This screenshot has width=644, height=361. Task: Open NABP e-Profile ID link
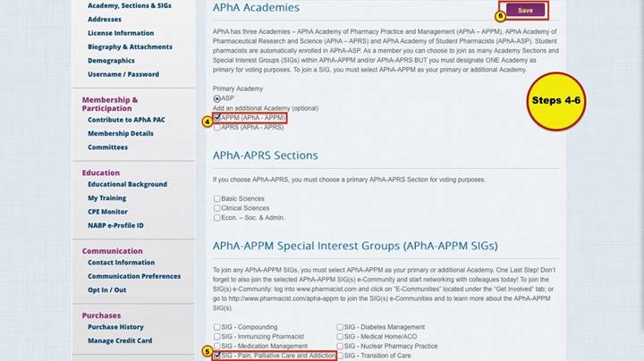115,225
